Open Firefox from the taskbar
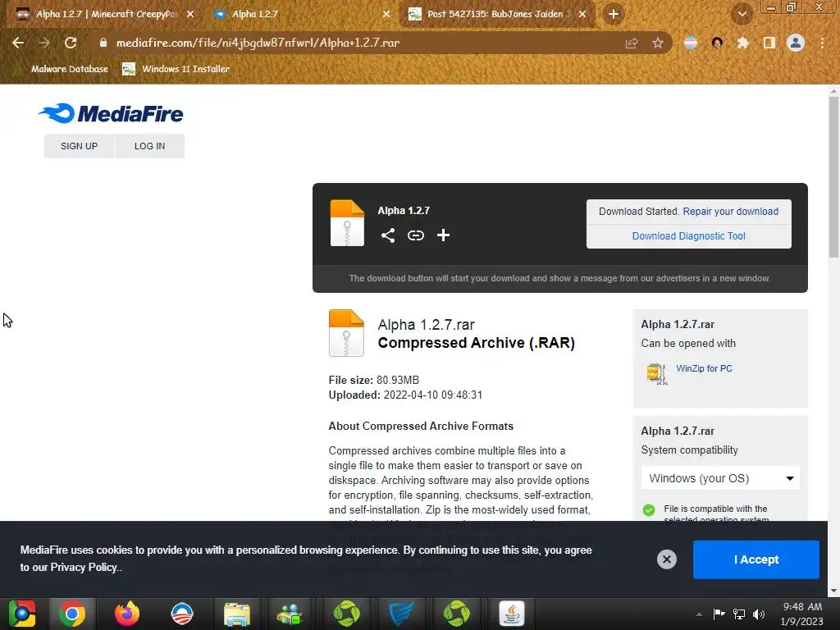This screenshot has height=630, width=840. 127,614
